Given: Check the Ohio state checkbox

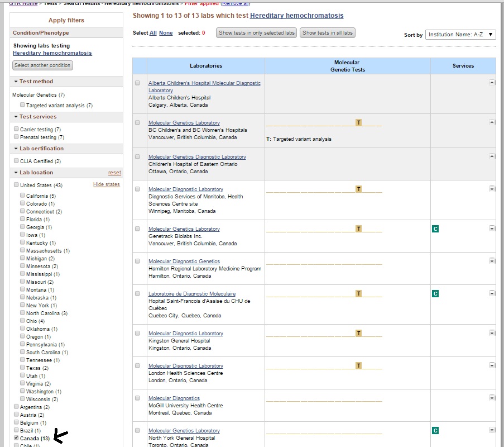Looking at the screenshot, I should 22,321.
